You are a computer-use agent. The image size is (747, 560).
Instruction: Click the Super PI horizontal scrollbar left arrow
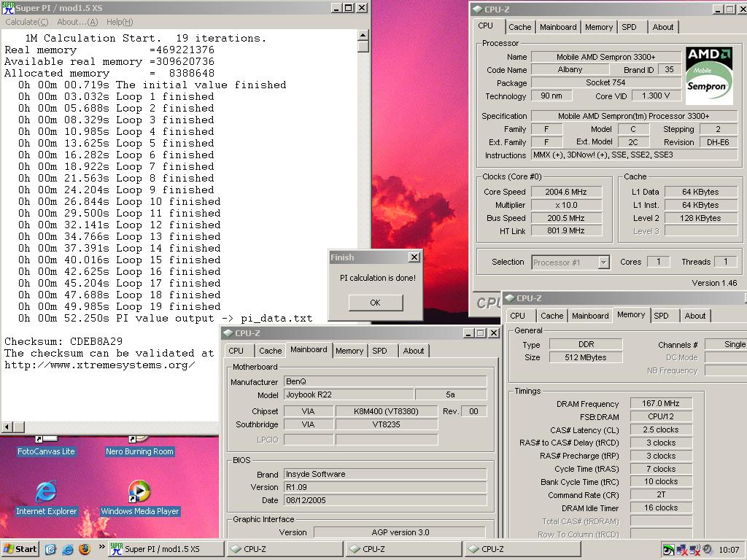click(7, 427)
